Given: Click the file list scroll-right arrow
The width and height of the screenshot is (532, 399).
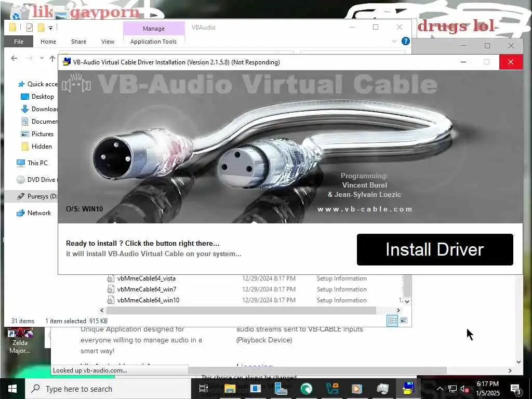Looking at the screenshot, I should click(398, 310).
